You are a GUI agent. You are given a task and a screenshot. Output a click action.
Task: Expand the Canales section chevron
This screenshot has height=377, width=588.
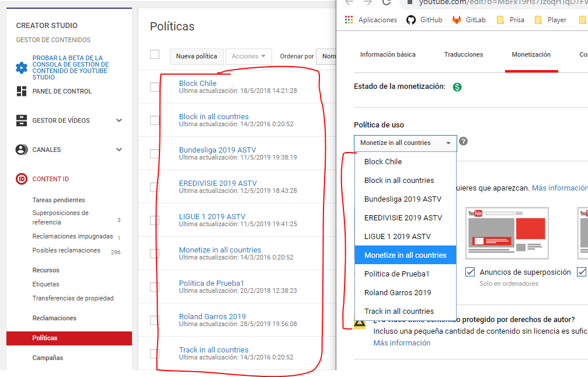tap(119, 150)
